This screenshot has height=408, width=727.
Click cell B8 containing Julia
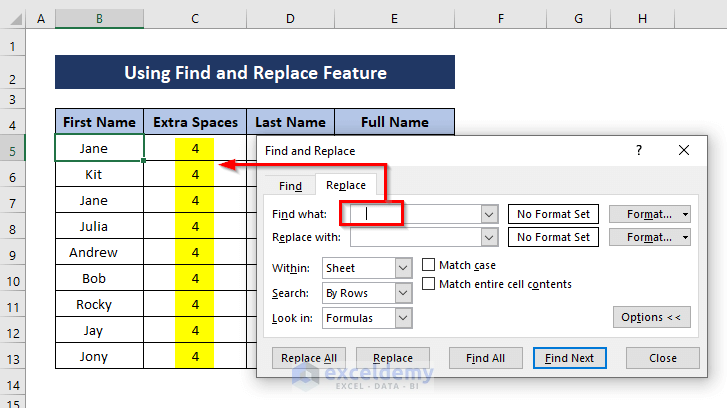(99, 226)
